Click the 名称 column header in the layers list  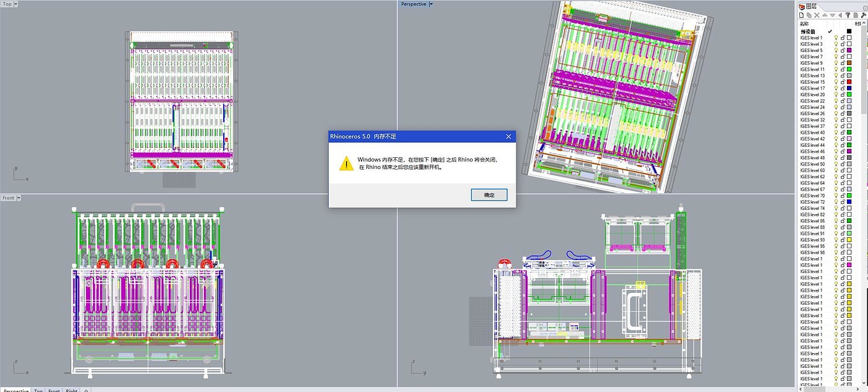pyautogui.click(x=804, y=24)
